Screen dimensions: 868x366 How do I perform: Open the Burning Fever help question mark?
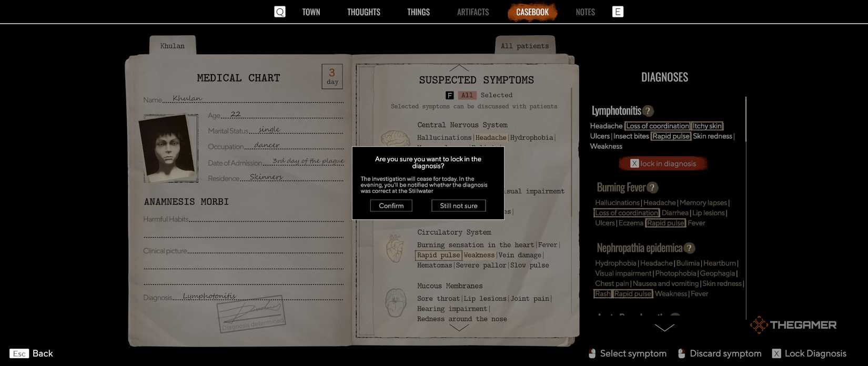click(652, 188)
